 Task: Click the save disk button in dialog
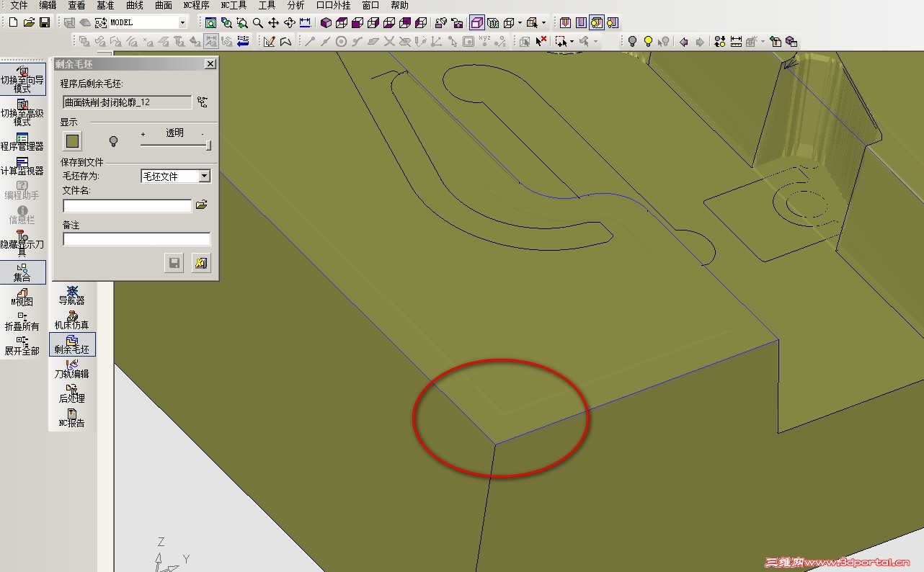click(174, 263)
